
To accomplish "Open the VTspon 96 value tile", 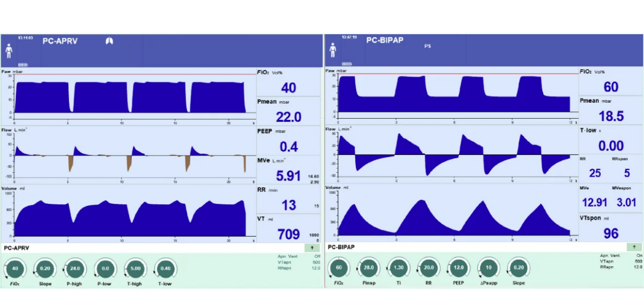I will click(x=611, y=228).
